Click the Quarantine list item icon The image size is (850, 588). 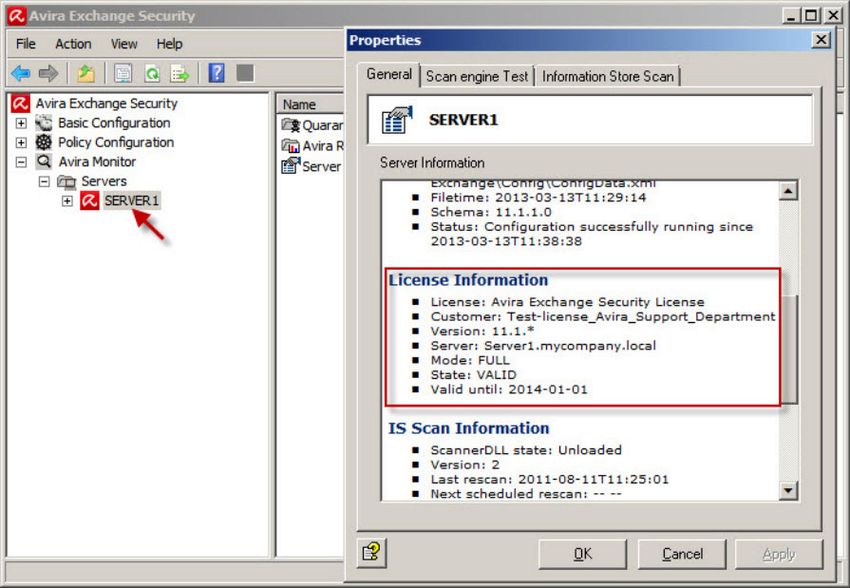coord(291,125)
